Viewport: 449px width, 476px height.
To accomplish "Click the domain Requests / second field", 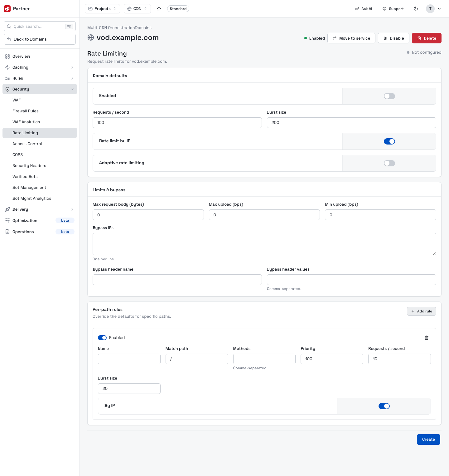I will tap(177, 123).
